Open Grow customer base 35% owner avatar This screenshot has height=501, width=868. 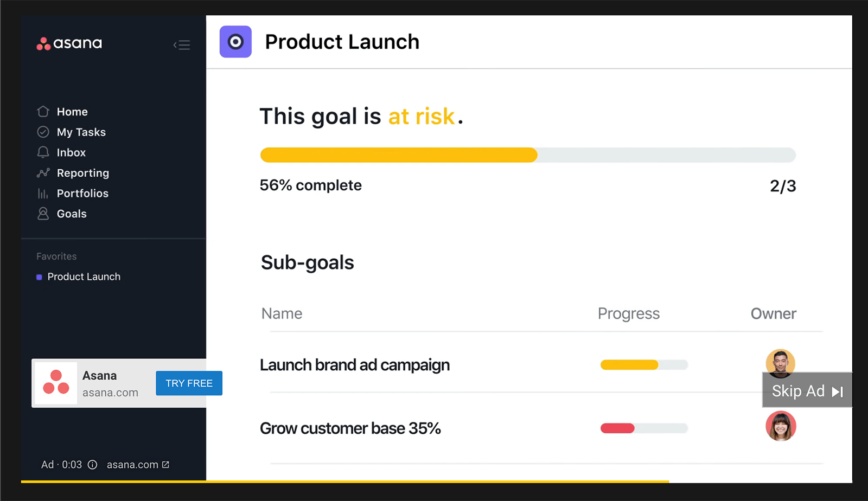[781, 426]
